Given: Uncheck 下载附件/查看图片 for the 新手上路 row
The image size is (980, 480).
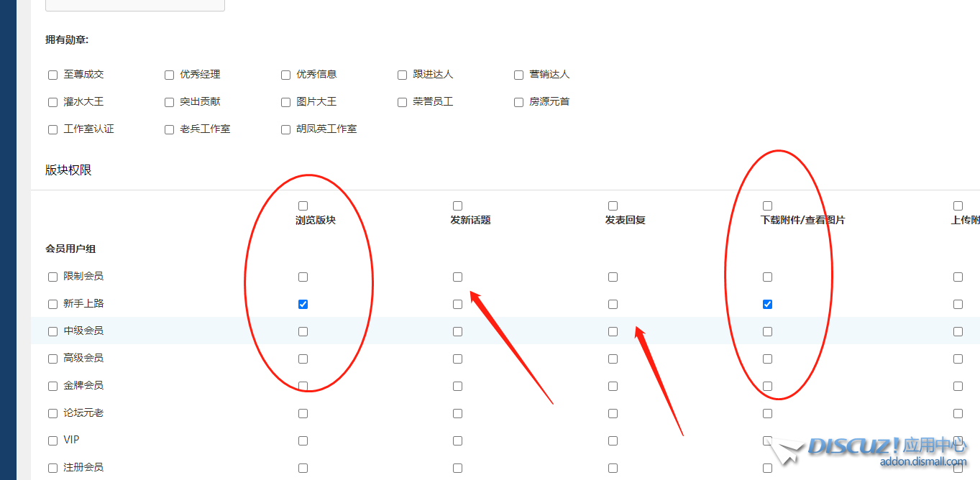Looking at the screenshot, I should click(767, 304).
